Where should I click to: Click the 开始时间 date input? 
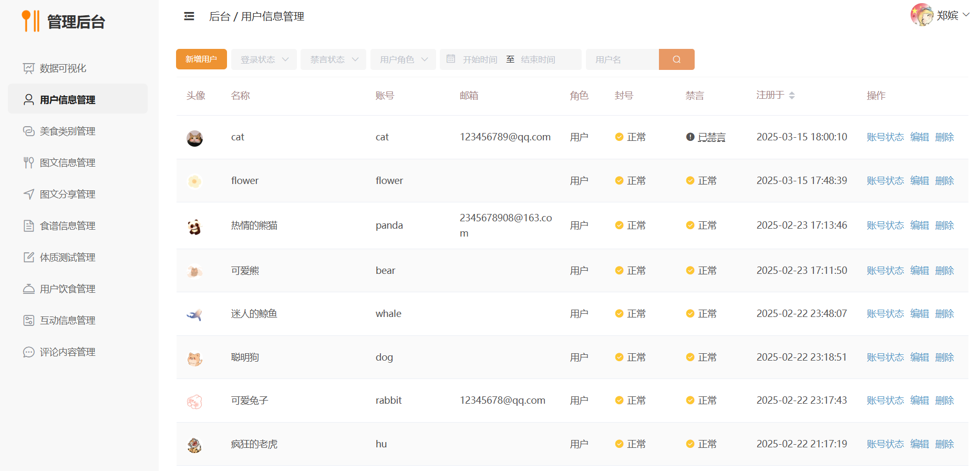click(x=480, y=59)
